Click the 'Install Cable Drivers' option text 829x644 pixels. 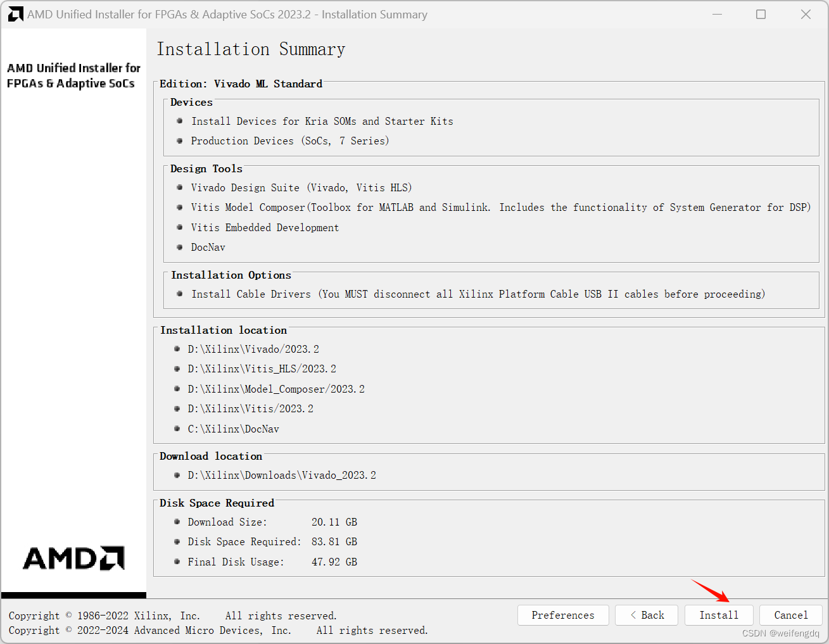click(x=478, y=294)
